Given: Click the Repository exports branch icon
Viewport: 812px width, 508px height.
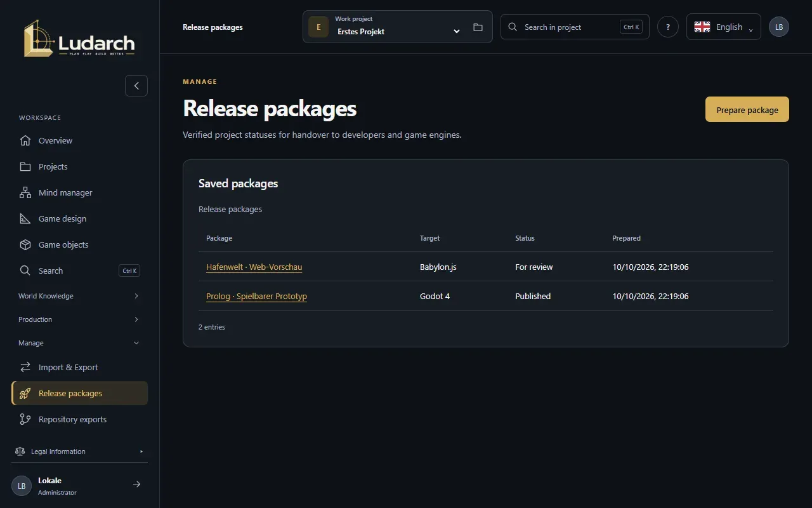Looking at the screenshot, I should tap(25, 419).
